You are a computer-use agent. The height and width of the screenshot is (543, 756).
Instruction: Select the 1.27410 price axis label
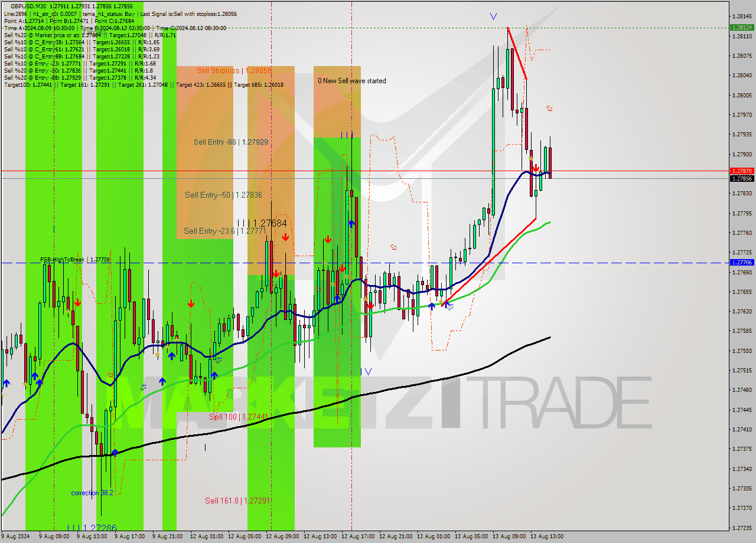(x=741, y=429)
